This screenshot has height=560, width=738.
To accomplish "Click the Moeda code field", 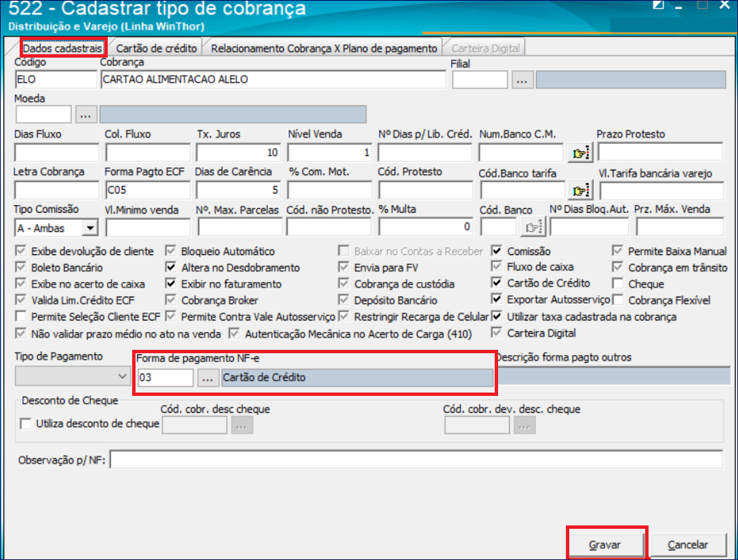I will [43, 115].
